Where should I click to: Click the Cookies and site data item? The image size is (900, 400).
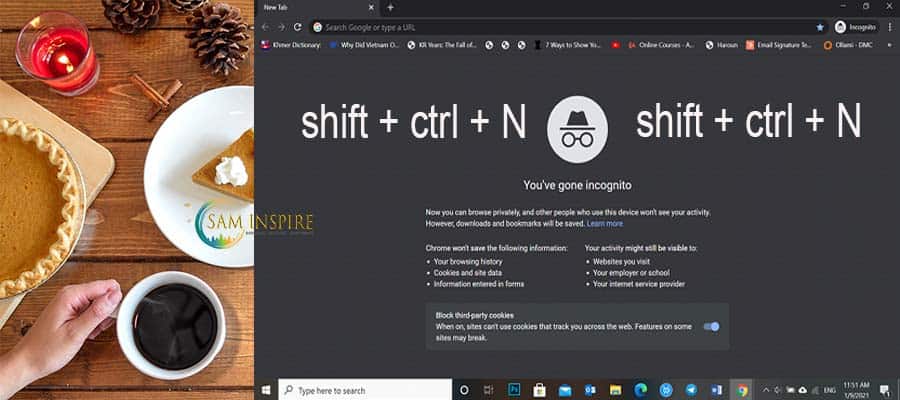[468, 273]
